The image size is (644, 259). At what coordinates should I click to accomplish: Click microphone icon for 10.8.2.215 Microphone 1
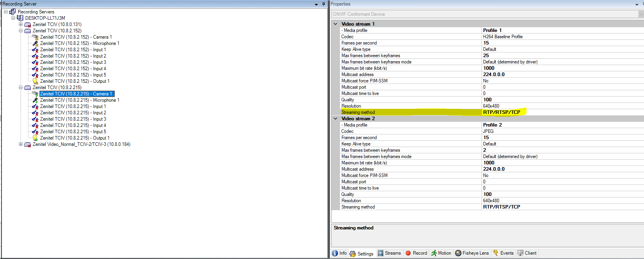click(35, 100)
